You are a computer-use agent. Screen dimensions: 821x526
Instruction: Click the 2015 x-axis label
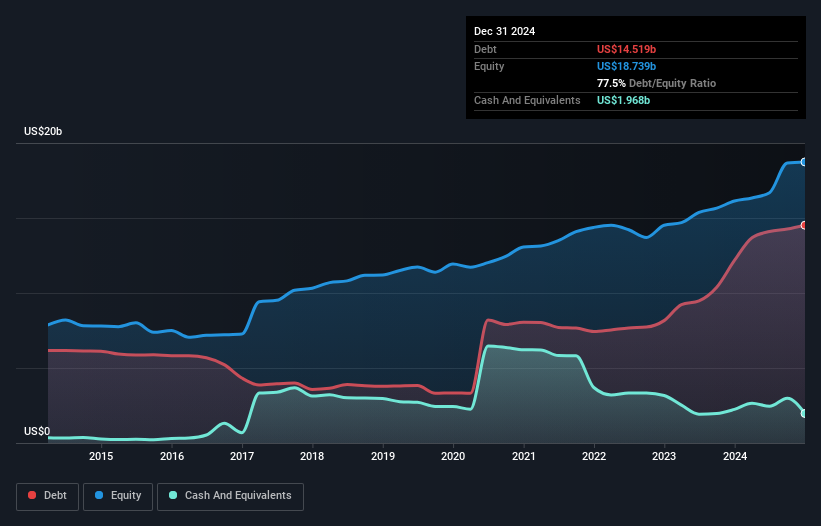tap(101, 456)
